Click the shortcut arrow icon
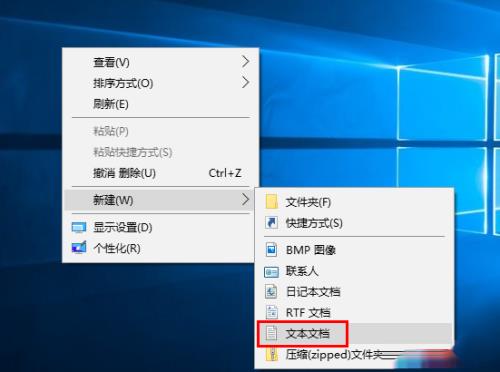 [271, 223]
